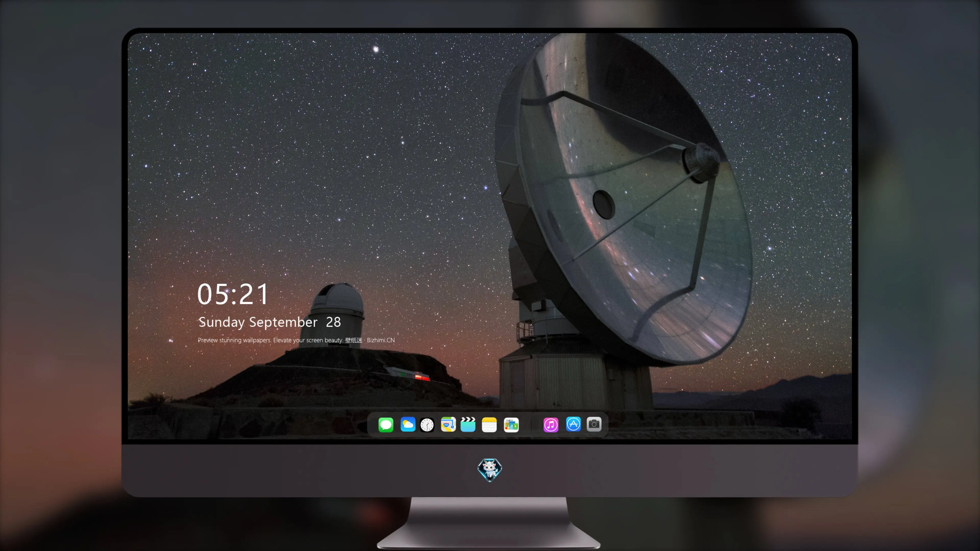Open the yellow Notes app
Screen dimensions: 980x551
click(489, 424)
